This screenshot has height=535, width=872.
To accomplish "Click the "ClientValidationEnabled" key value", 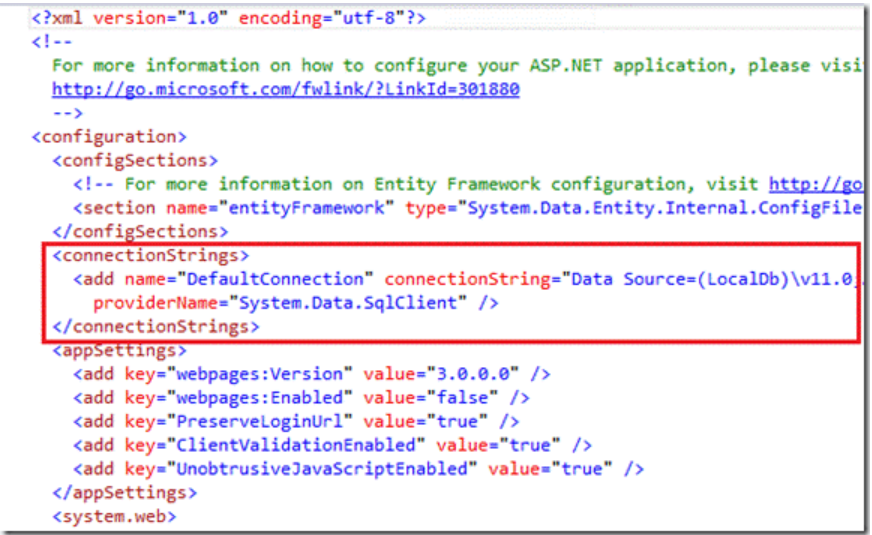I will (292, 445).
